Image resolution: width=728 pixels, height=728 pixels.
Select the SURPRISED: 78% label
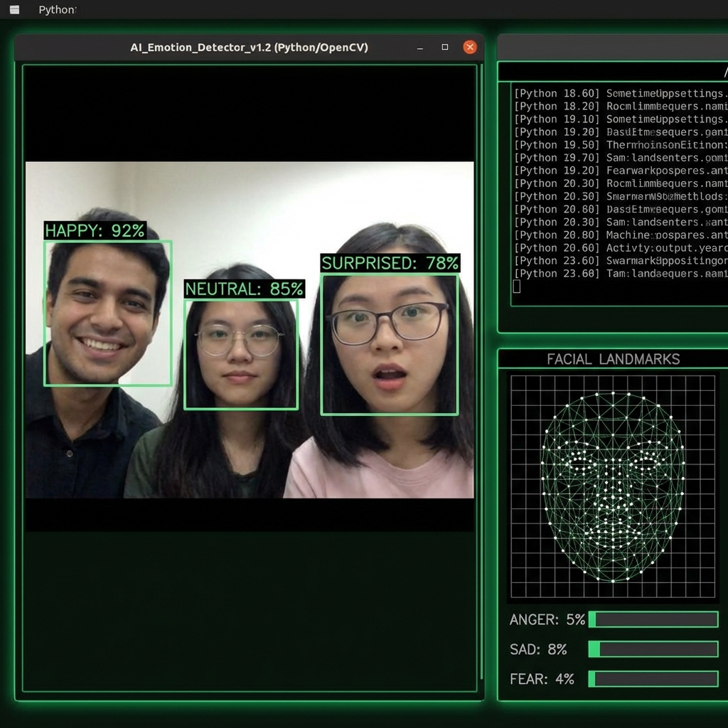pyautogui.click(x=390, y=263)
